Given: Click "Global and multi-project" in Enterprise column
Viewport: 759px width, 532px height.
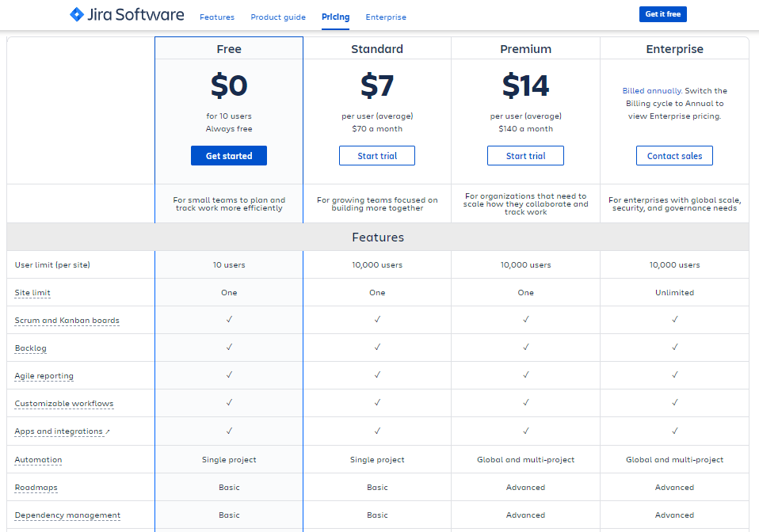Looking at the screenshot, I should (675, 459).
